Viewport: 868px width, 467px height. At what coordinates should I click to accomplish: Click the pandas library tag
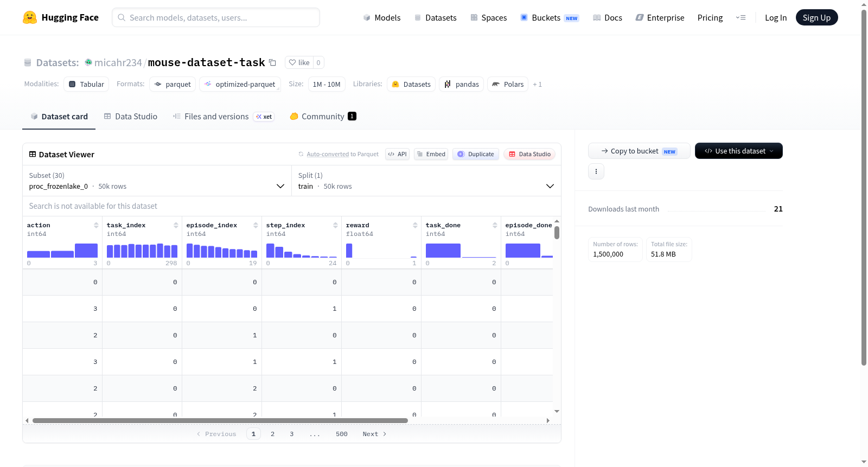[461, 84]
